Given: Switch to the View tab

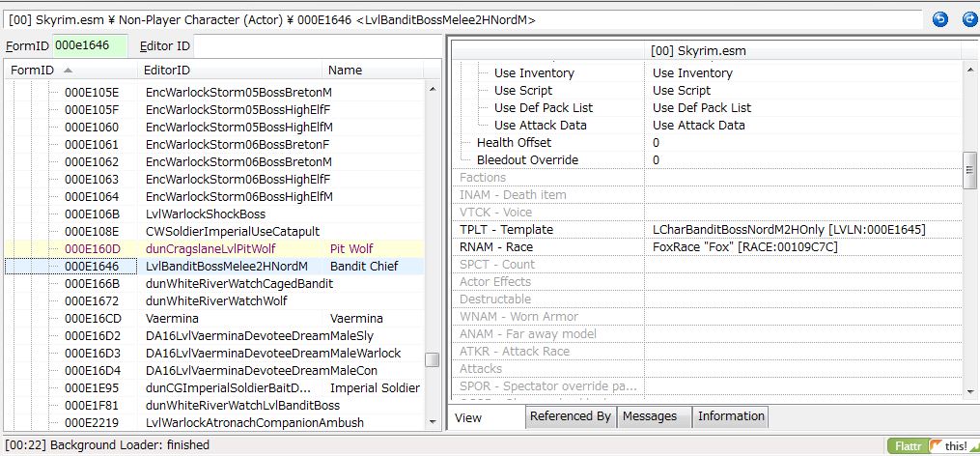Looking at the screenshot, I should (487, 417).
